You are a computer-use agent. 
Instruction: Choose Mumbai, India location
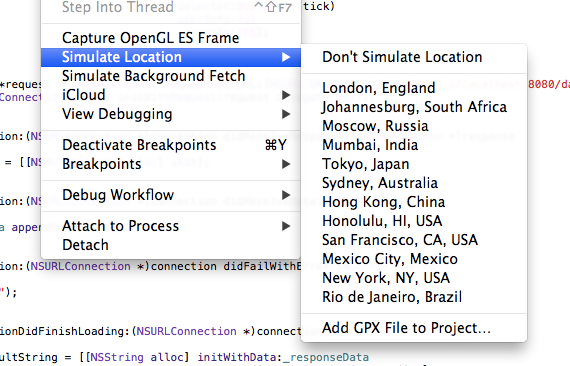414,145
